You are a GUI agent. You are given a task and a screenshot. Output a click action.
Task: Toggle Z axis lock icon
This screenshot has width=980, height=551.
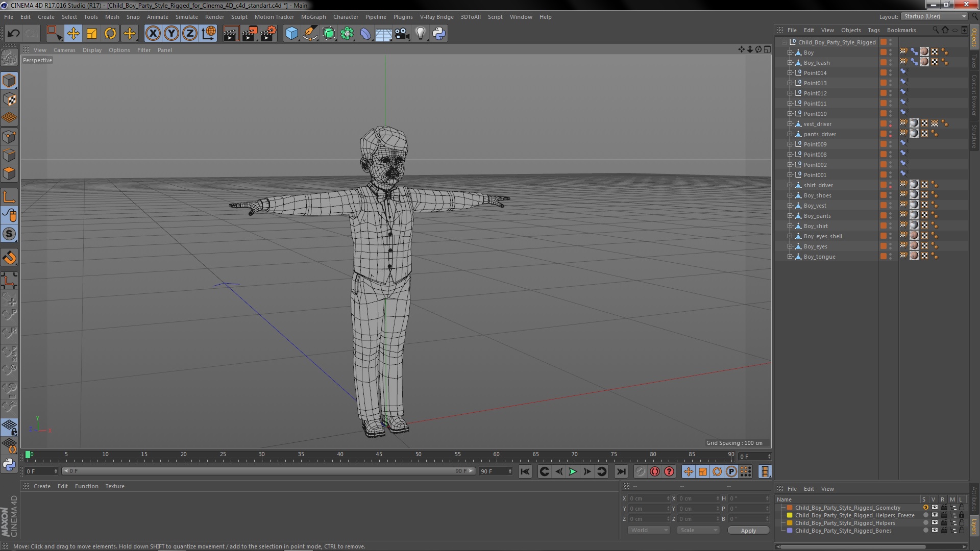pyautogui.click(x=190, y=34)
